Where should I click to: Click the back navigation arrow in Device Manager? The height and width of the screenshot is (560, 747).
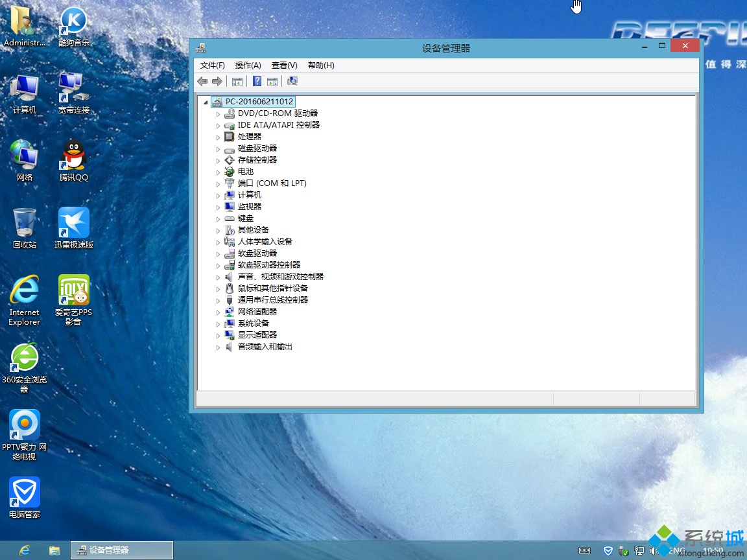[202, 80]
